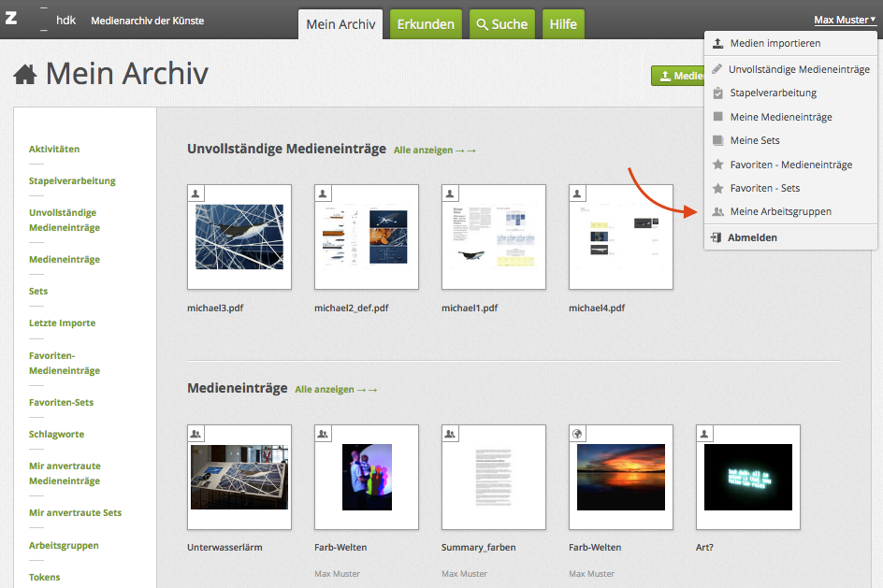Click Abmelden to log out
This screenshot has height=588, width=883.
coord(752,237)
